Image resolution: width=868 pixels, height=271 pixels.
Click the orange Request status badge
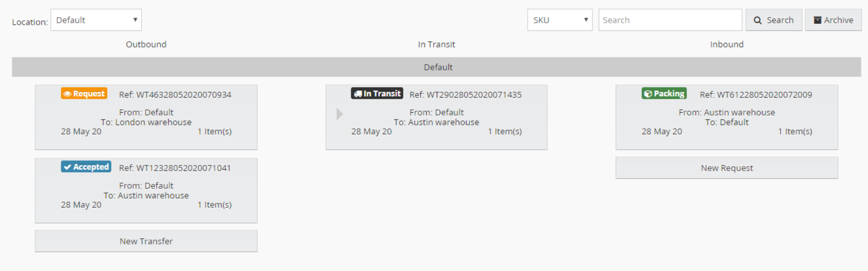[x=84, y=94]
